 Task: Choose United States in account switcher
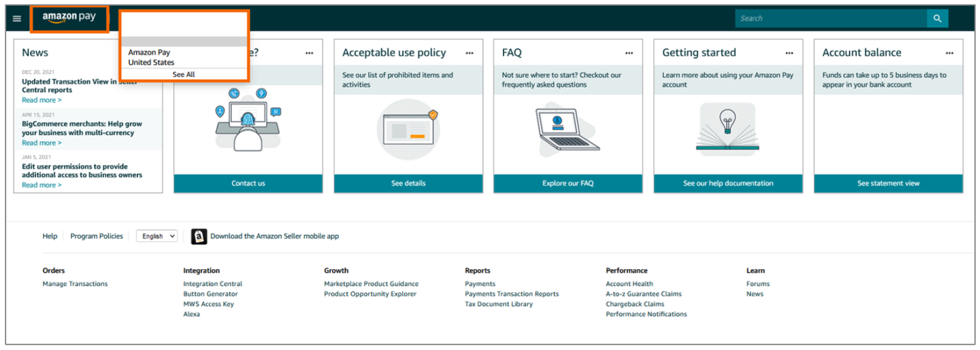(151, 63)
